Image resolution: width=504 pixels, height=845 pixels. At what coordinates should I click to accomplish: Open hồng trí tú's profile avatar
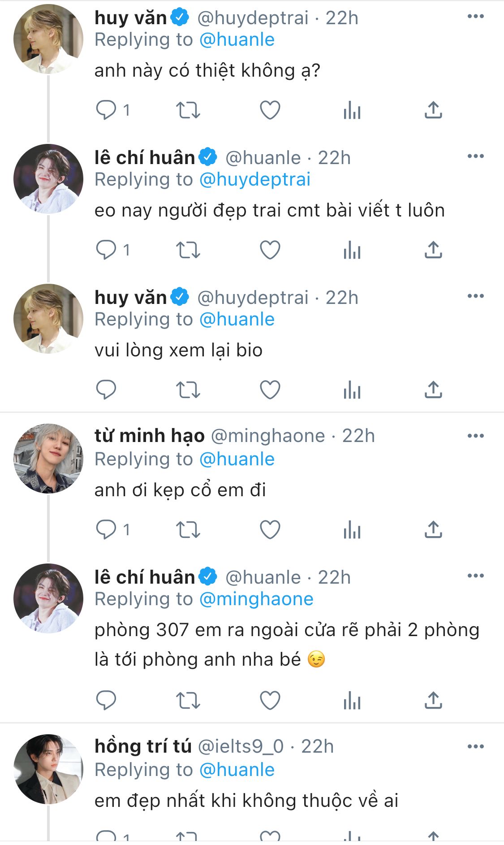click(48, 769)
